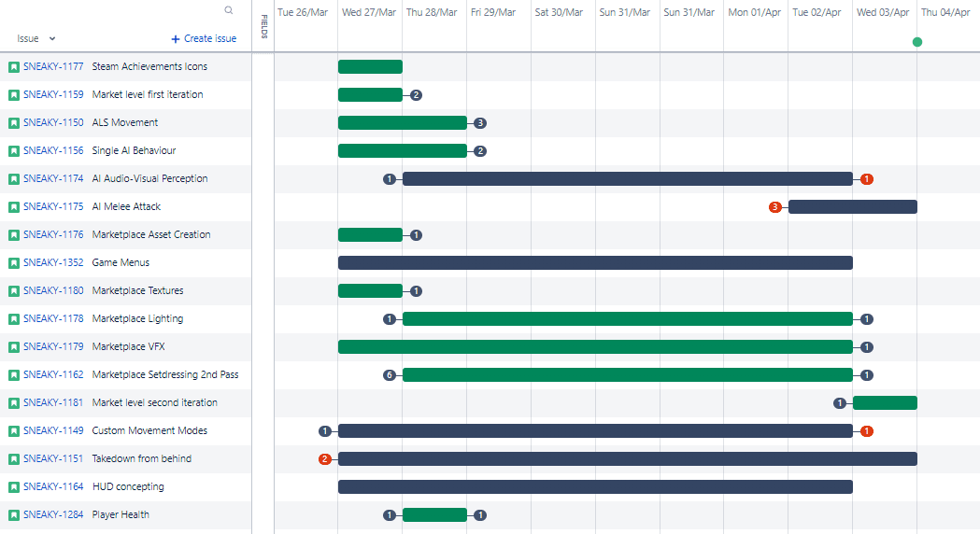Click story icon beside SNEAKY-1352
980x534 pixels.
coord(14,263)
